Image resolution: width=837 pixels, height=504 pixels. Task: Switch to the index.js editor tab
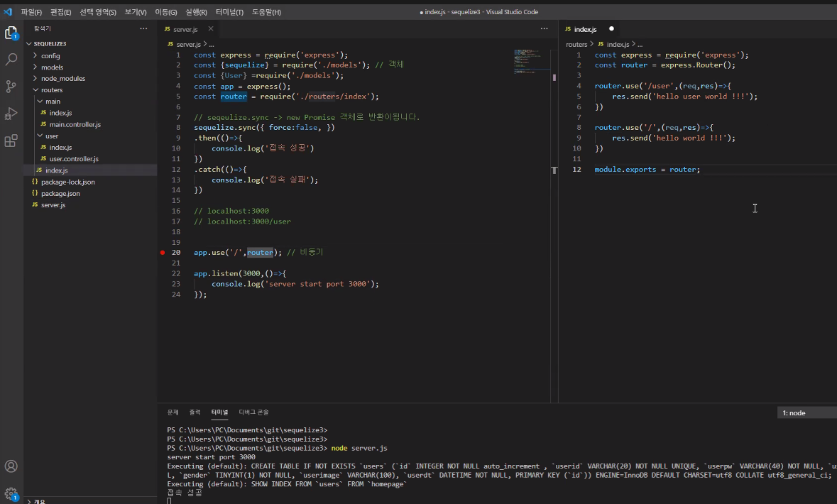click(586, 29)
